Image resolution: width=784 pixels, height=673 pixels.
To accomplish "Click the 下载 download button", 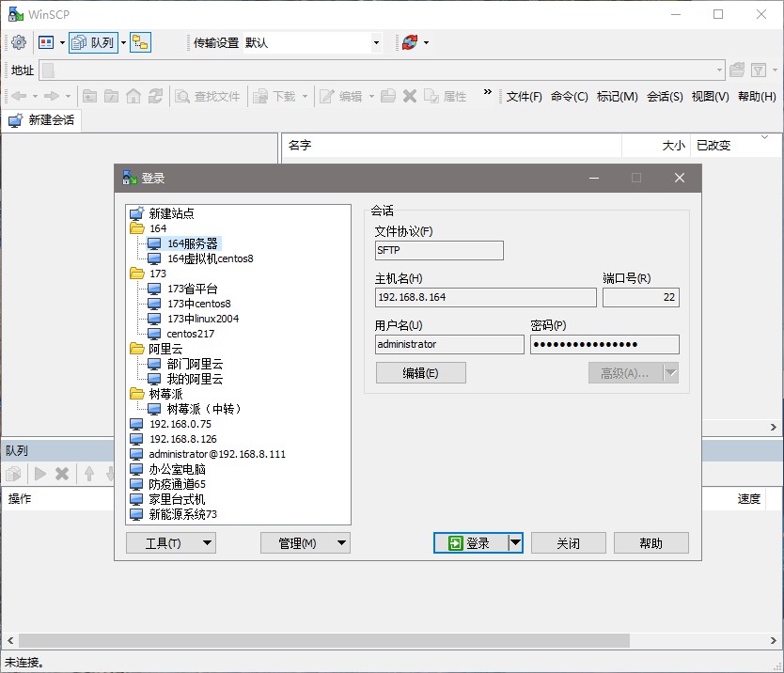I will pos(274,96).
